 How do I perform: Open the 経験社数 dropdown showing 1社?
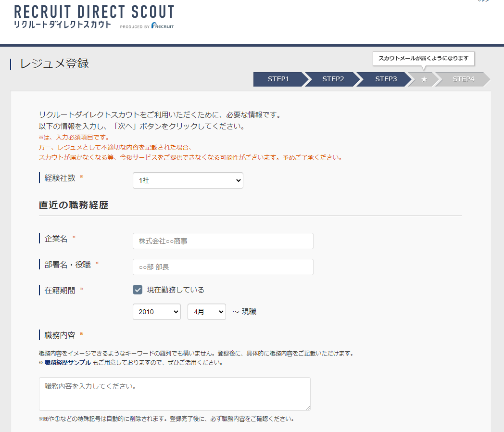(188, 180)
